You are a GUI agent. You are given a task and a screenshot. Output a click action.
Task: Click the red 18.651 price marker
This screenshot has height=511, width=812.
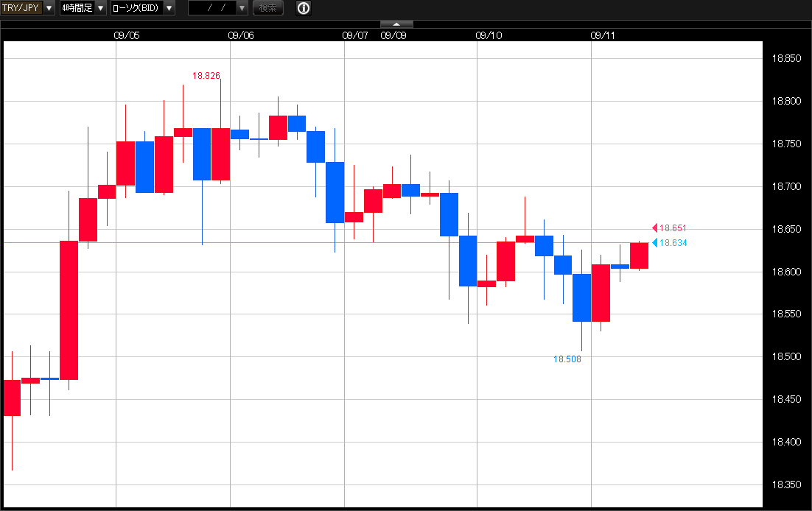pos(670,228)
